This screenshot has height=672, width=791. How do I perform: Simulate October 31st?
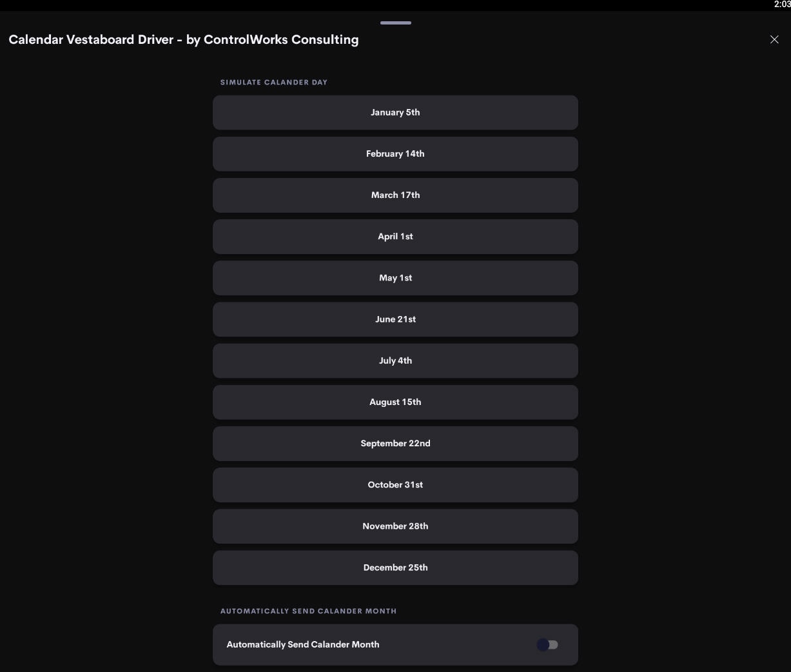395,485
